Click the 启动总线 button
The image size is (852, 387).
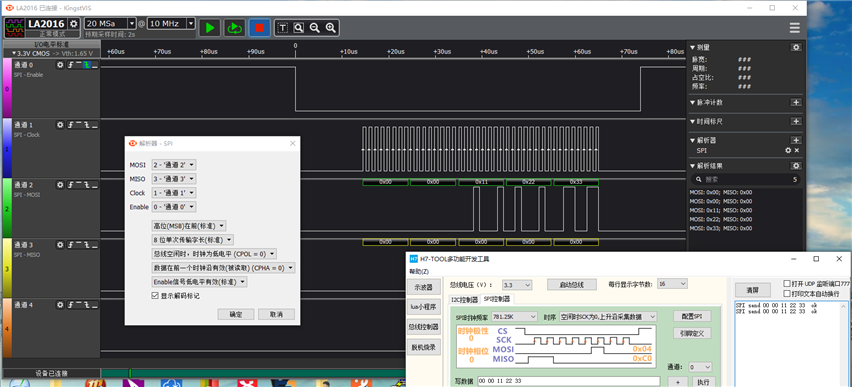[572, 285]
